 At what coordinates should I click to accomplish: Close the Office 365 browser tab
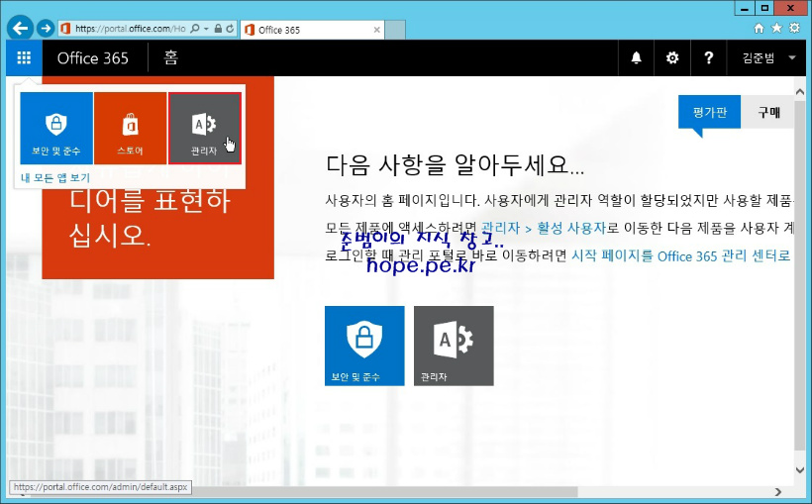click(377, 30)
